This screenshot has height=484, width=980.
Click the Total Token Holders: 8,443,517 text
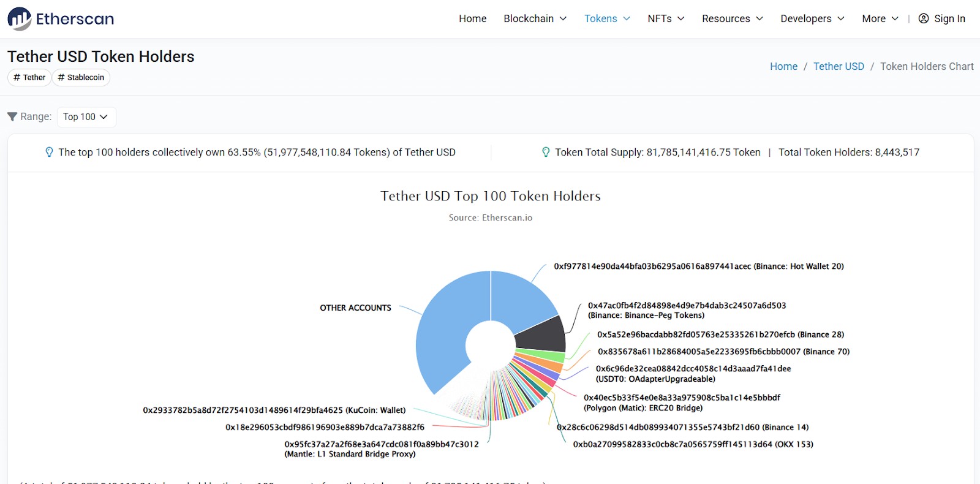coord(849,152)
